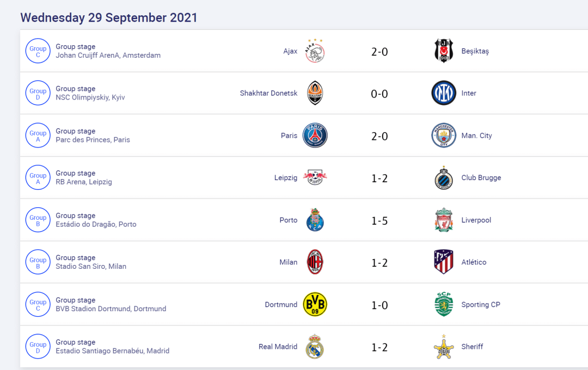This screenshot has height=370, width=588.
Task: Click the Liverpool club crest
Action: click(x=444, y=220)
